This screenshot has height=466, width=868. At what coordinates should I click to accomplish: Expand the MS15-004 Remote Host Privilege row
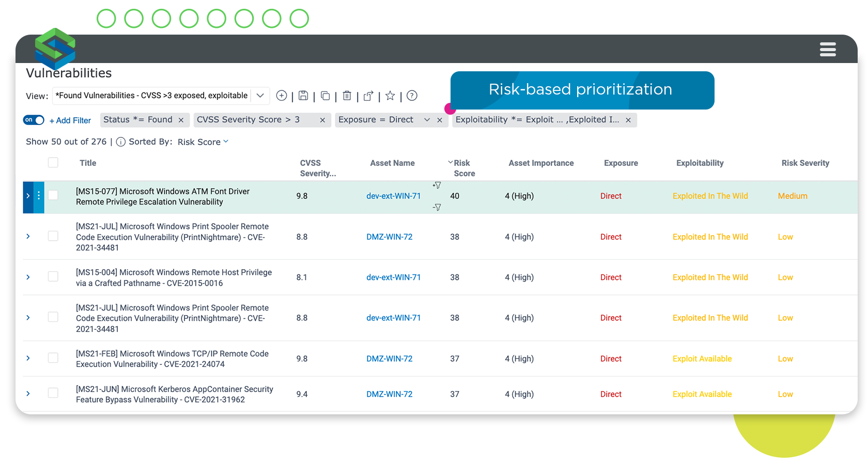[x=28, y=277]
